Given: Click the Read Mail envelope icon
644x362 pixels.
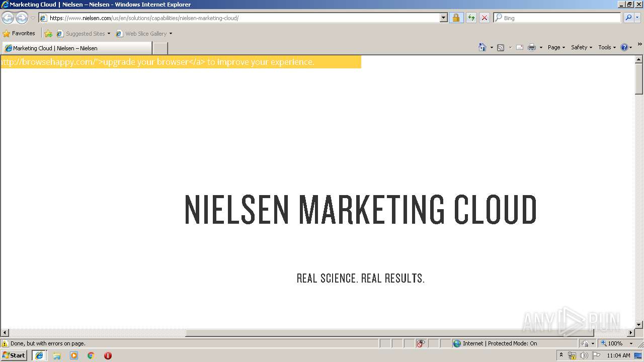Looking at the screenshot, I should click(520, 47).
